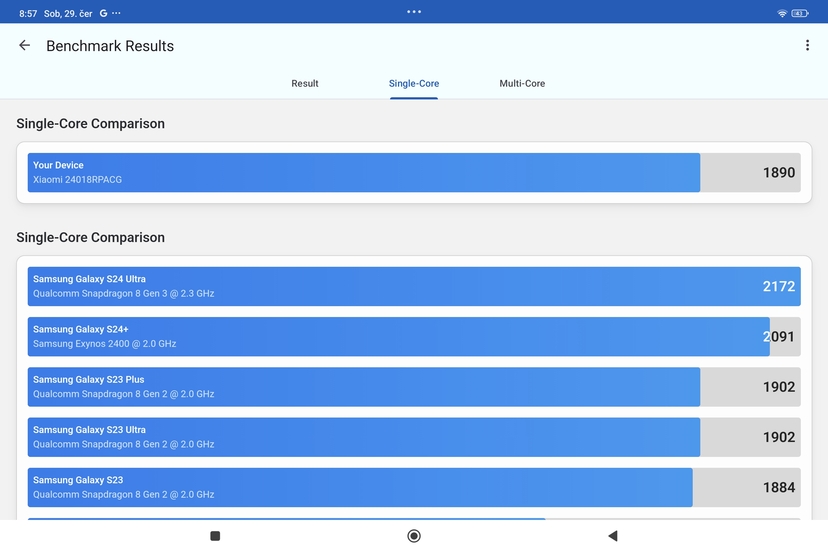Select the Samsung Galaxy S24 Ultra entry
828x552 pixels.
[x=414, y=287]
